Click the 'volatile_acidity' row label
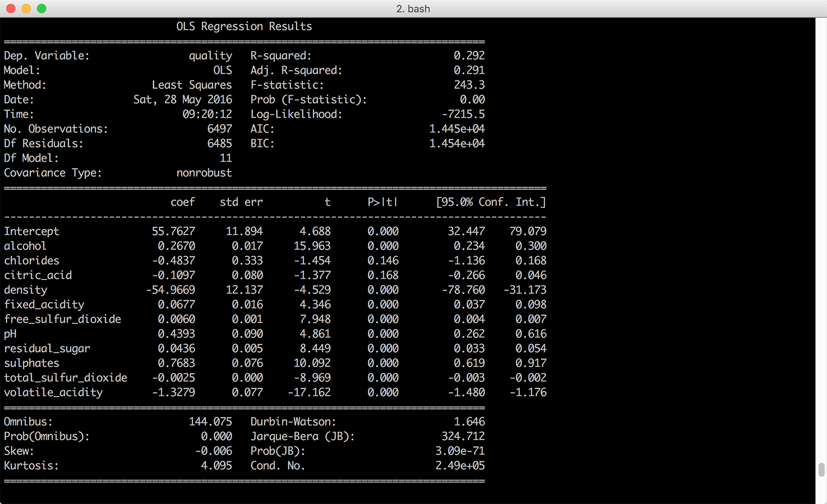Screen dimensions: 827x504 coord(53,393)
